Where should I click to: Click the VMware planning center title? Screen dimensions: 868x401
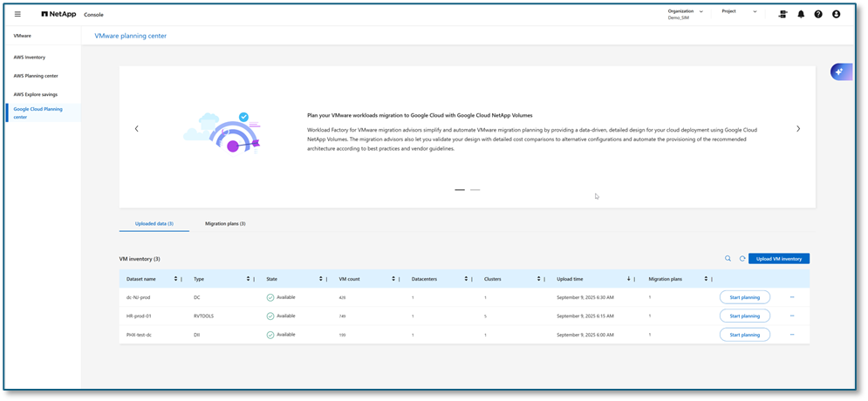[x=131, y=36]
